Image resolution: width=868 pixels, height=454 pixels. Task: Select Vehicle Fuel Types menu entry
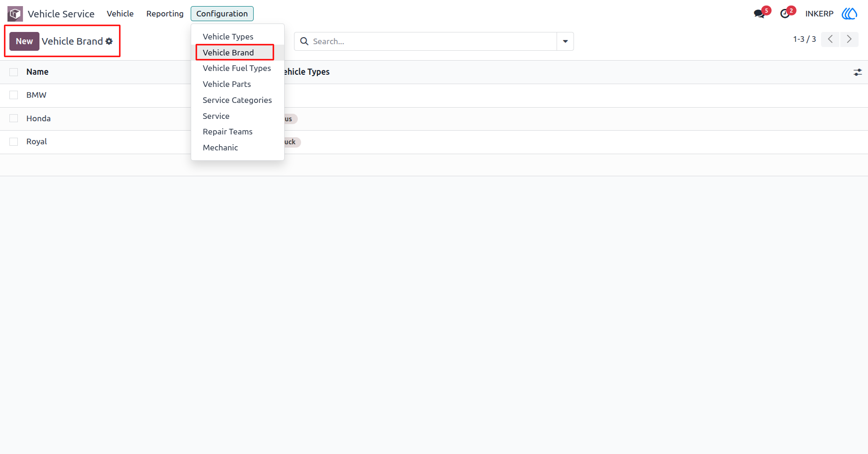click(x=238, y=68)
